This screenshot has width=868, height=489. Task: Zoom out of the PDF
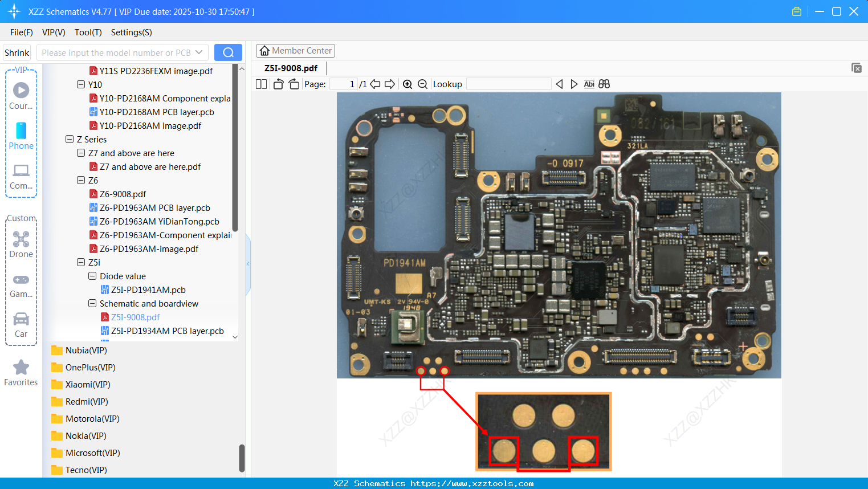[x=422, y=84]
